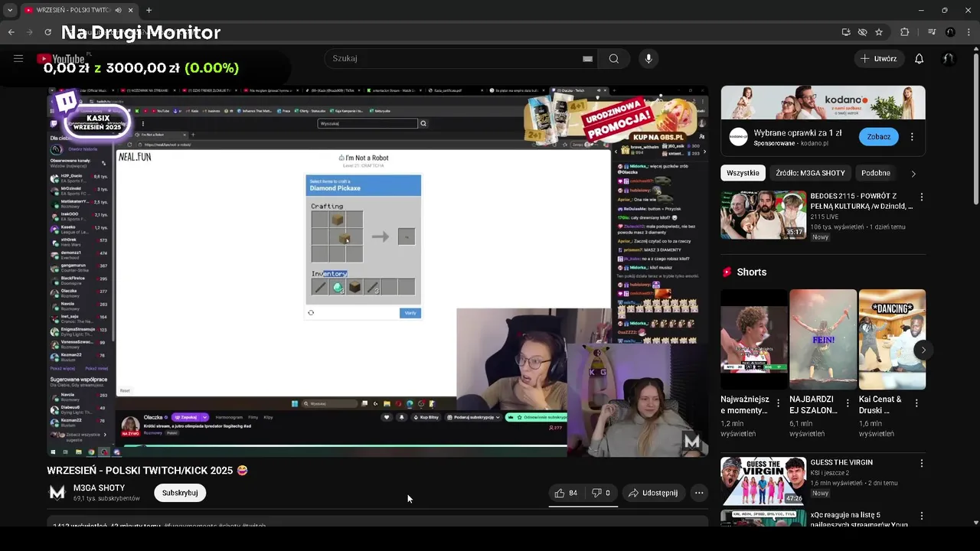Click the Zobacz ad button
The width and height of the screenshot is (980, 551).
pos(878,137)
